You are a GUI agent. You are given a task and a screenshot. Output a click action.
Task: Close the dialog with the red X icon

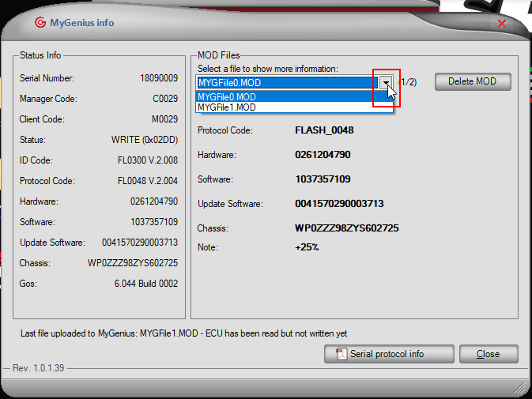click(502, 24)
